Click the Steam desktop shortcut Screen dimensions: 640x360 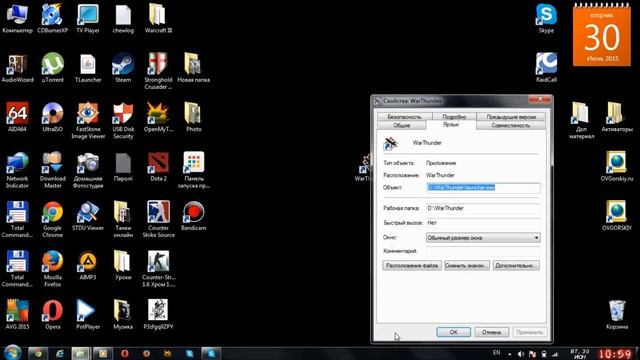(x=123, y=68)
